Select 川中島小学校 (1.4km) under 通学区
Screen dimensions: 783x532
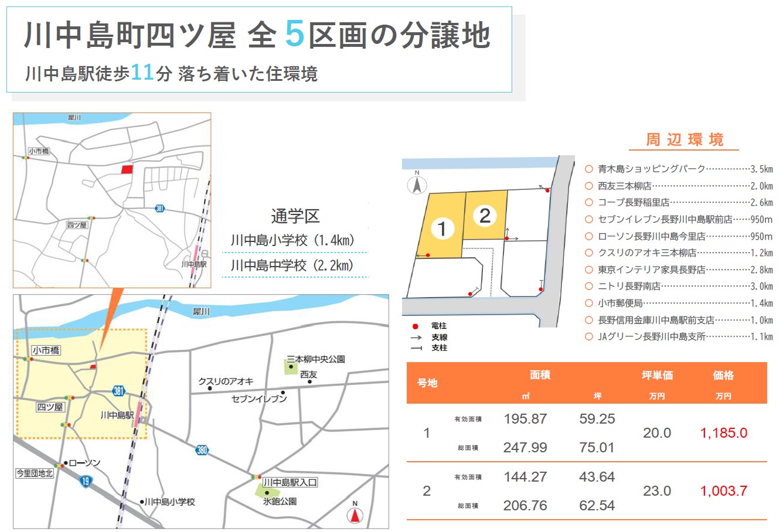[293, 241]
